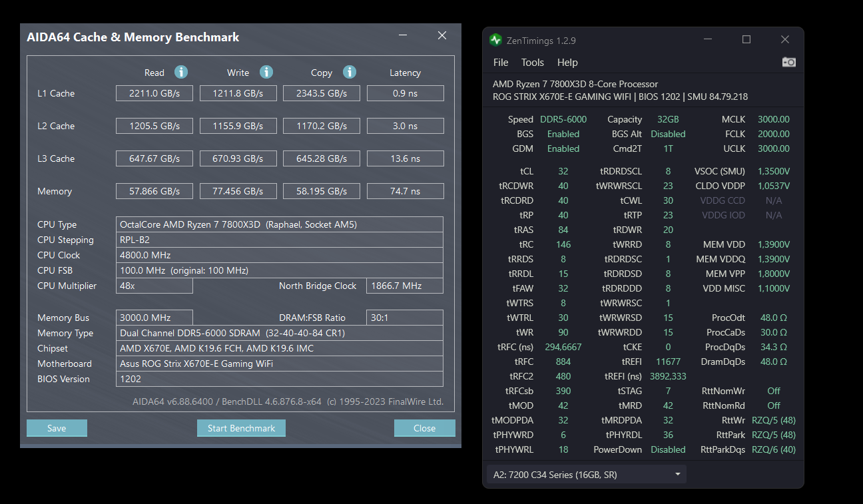Click the 32GB Capacity value
Image resolution: width=863 pixels, height=504 pixels.
coord(668,119)
